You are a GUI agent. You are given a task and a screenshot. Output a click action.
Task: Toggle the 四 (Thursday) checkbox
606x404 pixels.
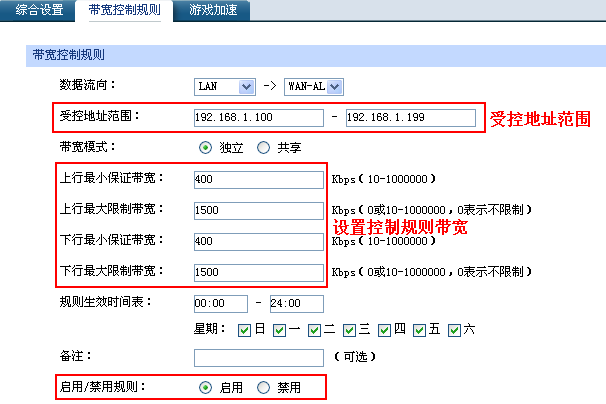pyautogui.click(x=384, y=331)
